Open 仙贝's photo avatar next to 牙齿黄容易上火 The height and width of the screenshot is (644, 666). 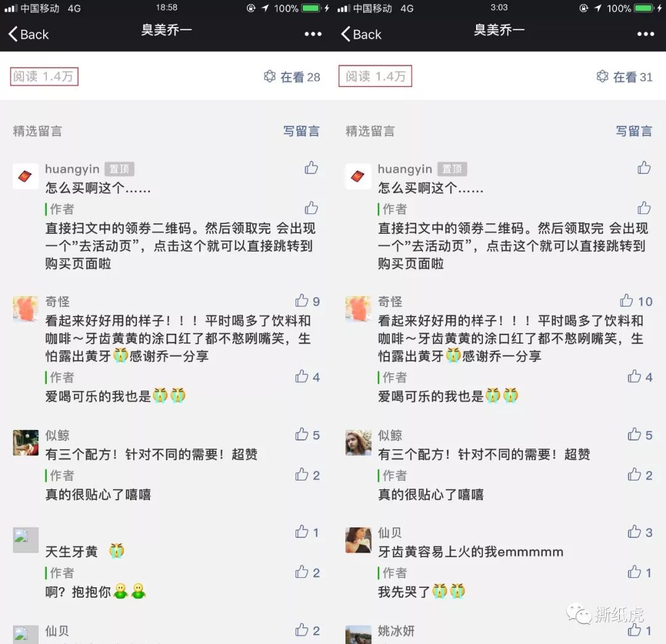pos(358,540)
